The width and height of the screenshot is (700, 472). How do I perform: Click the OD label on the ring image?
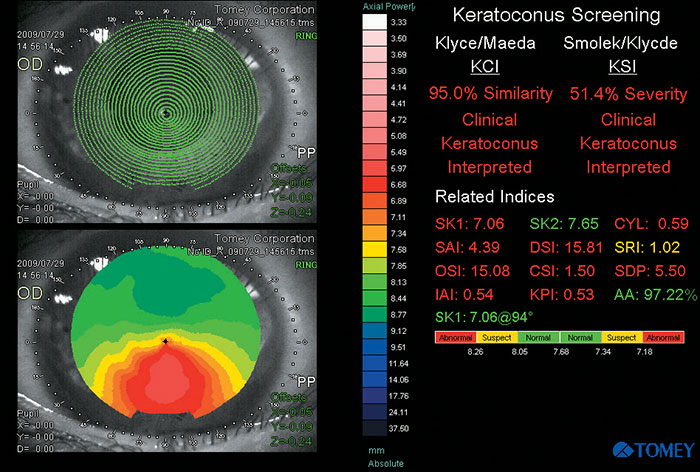point(30,64)
